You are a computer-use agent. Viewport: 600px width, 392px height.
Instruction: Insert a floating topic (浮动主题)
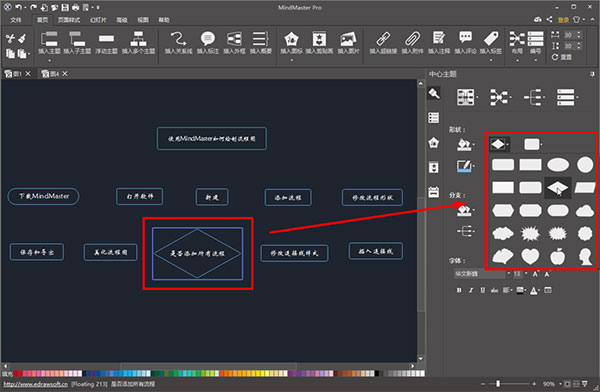coord(106,42)
